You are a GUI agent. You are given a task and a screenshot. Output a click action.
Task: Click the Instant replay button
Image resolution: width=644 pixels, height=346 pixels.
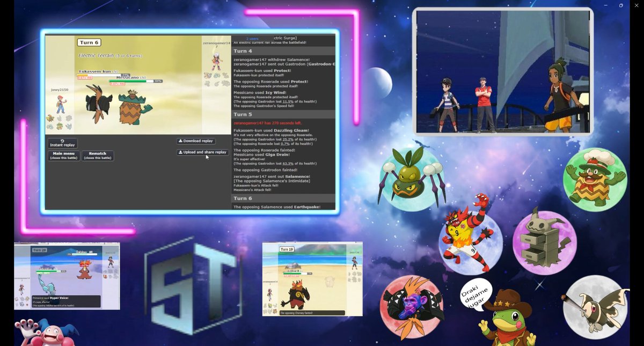point(62,143)
